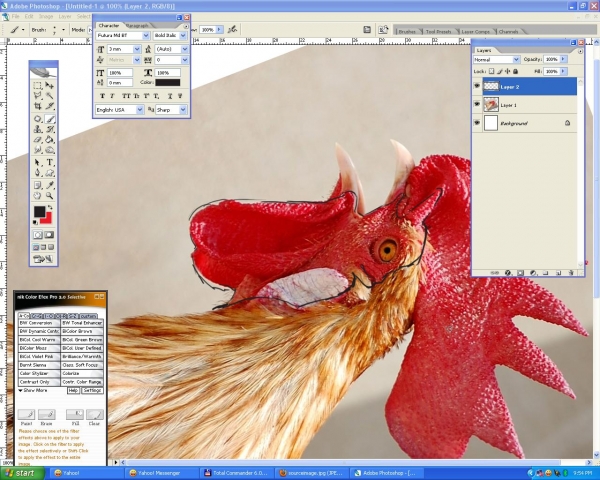Screen dimensions: 600x480
Task: Select the Dodge tool
Action: point(49,150)
